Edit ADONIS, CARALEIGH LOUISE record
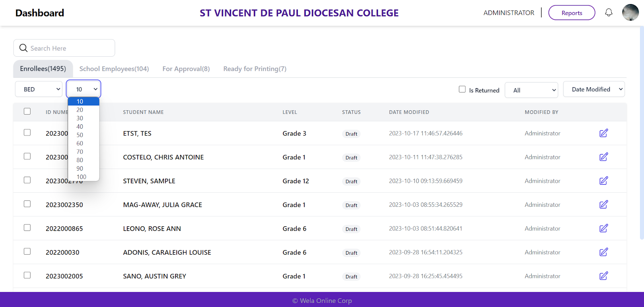644x307 pixels. point(603,252)
